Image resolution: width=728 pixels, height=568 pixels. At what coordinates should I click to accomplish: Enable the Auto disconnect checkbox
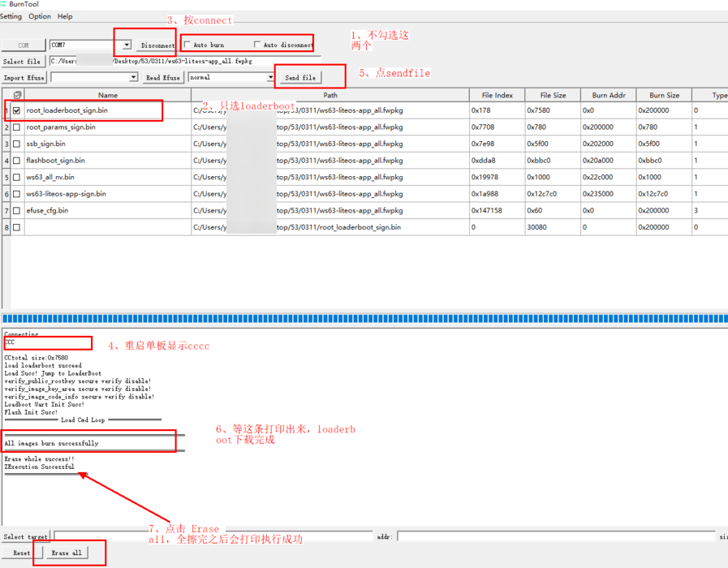coord(258,45)
